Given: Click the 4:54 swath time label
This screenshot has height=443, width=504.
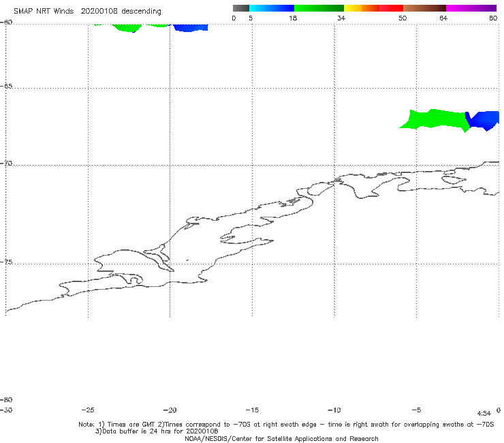Looking at the screenshot, I should click(x=484, y=414).
